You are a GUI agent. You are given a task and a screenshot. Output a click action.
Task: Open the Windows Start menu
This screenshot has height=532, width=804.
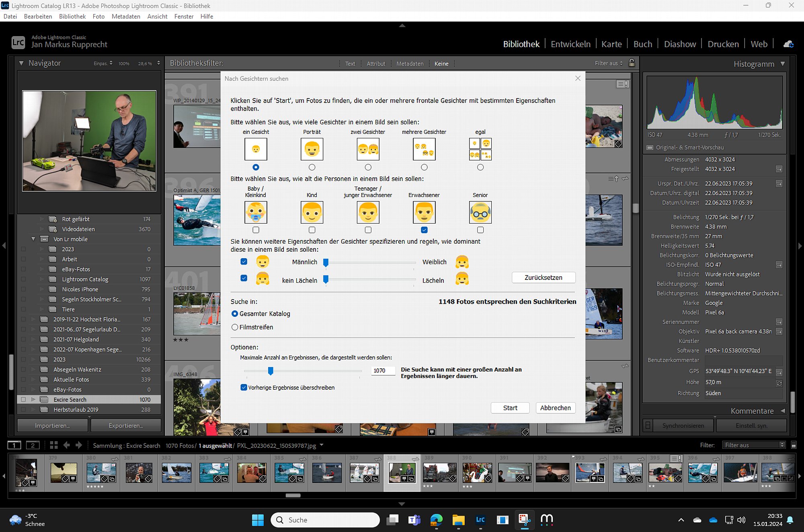tap(258, 520)
